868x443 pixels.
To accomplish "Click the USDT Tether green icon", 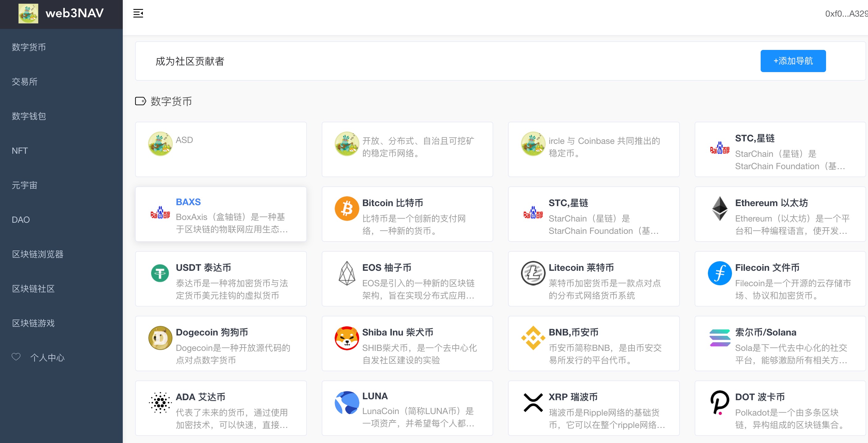I will point(160,273).
